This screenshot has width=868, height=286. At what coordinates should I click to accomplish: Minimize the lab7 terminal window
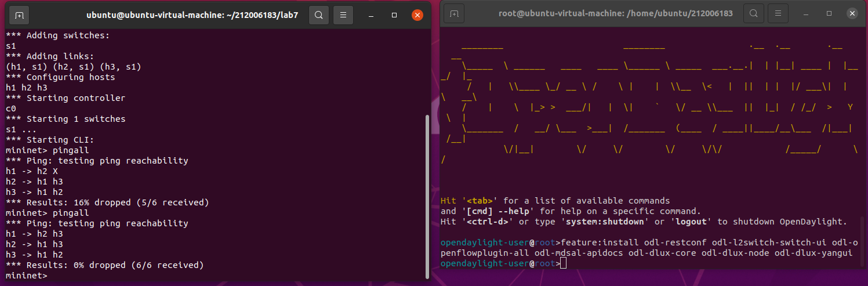coord(372,15)
